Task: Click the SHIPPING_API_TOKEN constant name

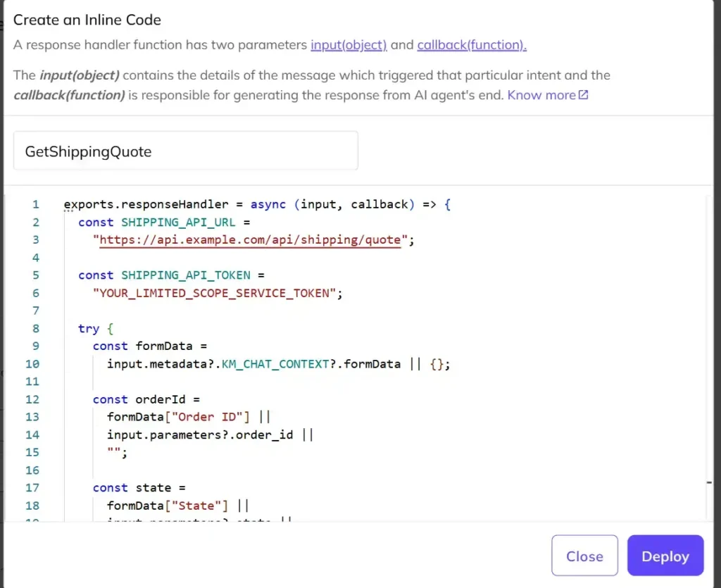Action: (186, 275)
